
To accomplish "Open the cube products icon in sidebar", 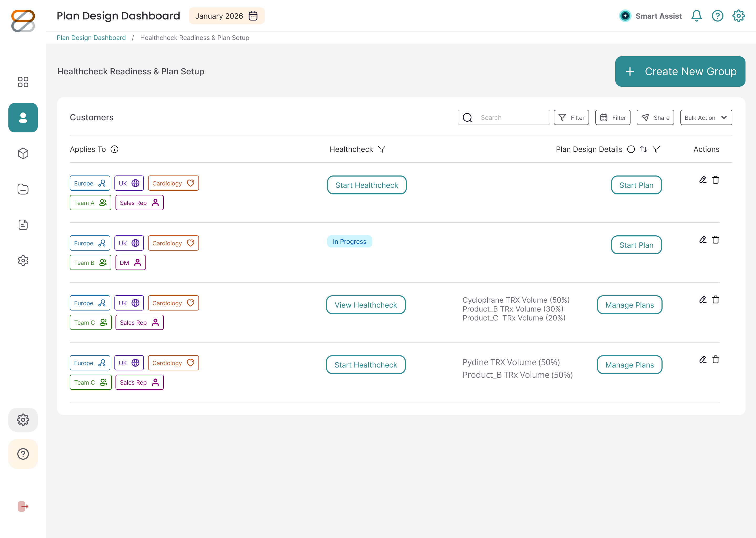I will [x=23, y=153].
